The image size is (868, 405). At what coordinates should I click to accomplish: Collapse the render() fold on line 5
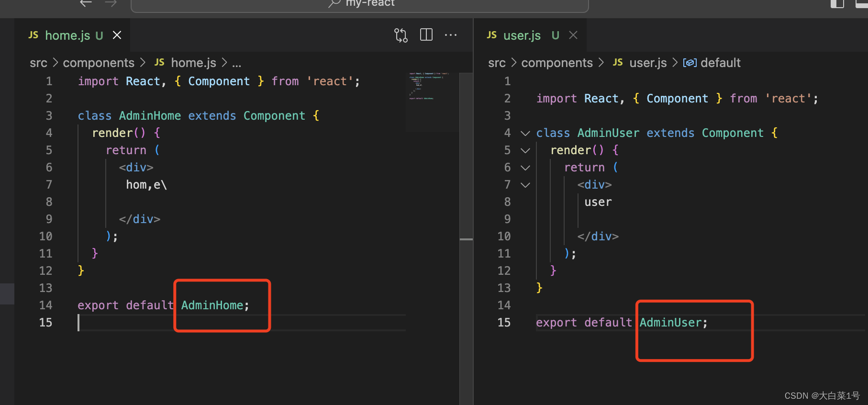525,150
